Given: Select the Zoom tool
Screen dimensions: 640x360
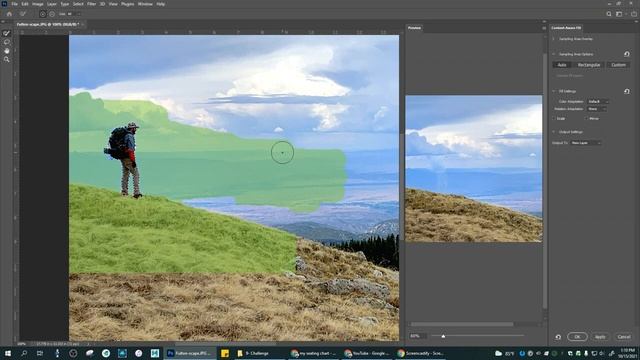Looking at the screenshot, I should pyautogui.click(x=7, y=60).
